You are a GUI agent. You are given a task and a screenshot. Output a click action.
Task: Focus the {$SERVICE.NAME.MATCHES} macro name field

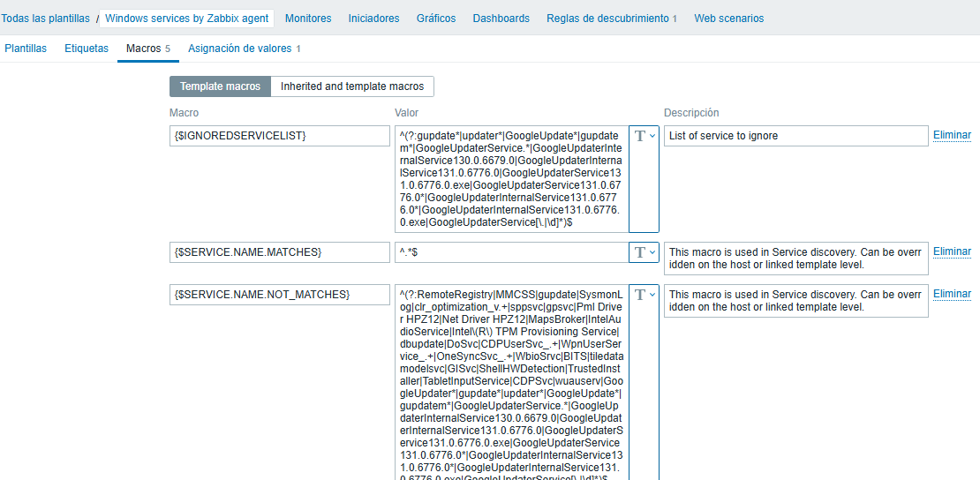(279, 251)
